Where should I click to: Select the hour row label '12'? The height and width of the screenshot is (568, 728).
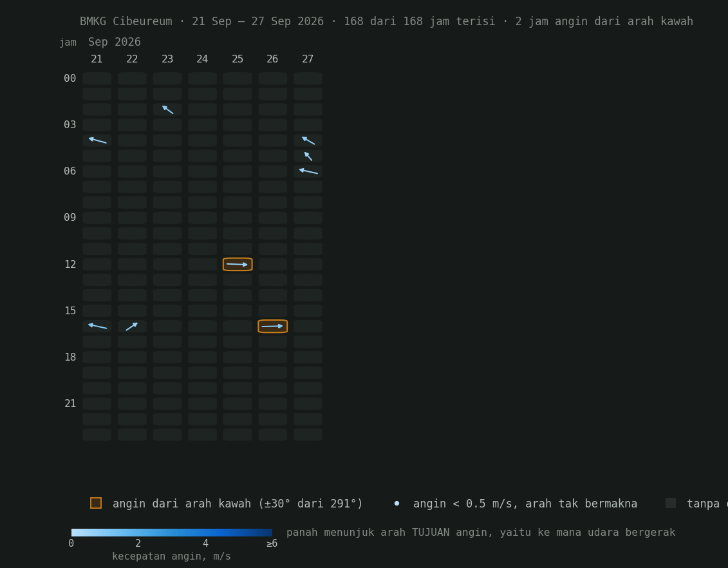coord(70,265)
